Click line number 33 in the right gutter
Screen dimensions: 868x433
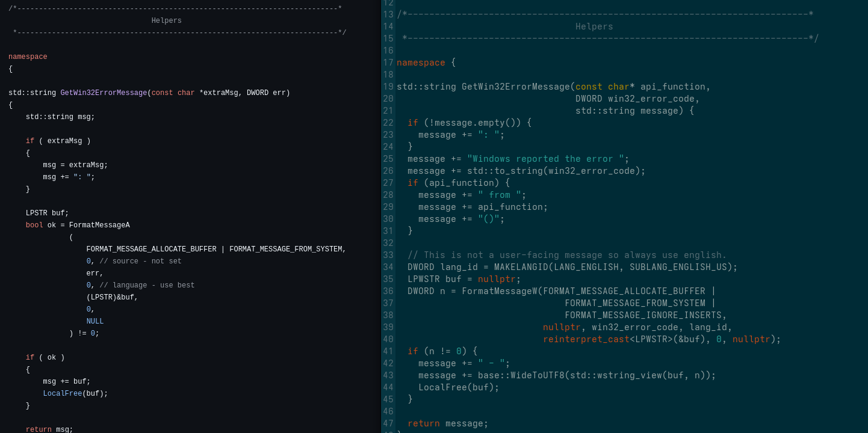388,255
